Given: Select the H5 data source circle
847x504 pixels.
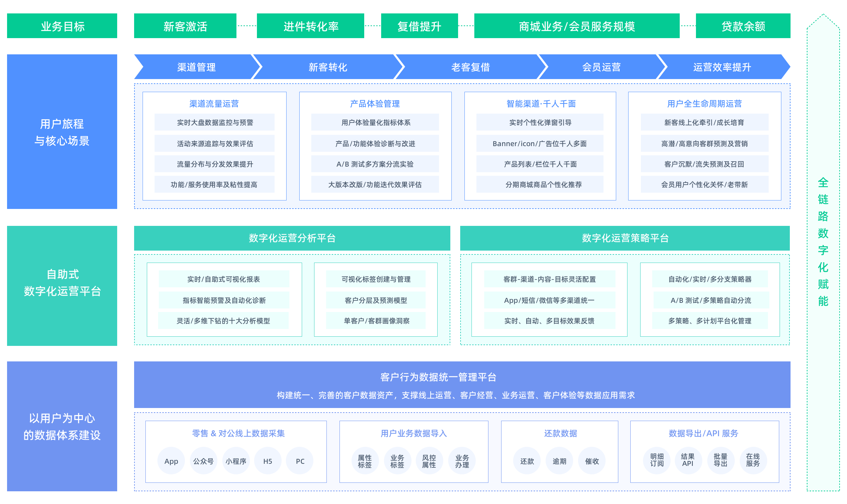Looking at the screenshot, I should (x=268, y=461).
